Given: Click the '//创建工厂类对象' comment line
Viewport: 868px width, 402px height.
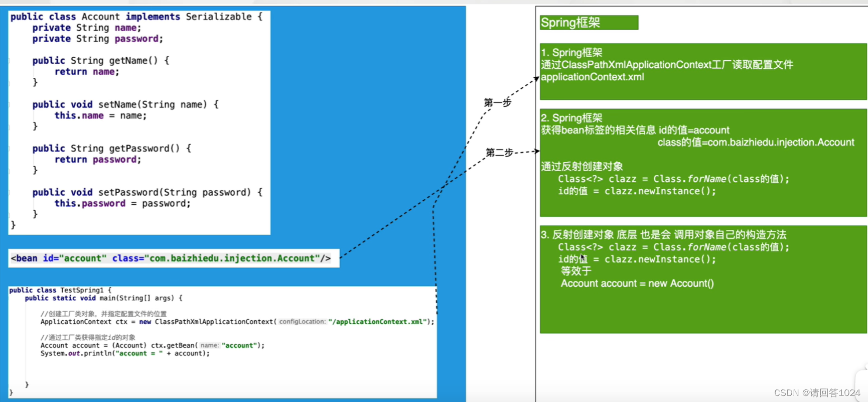Looking at the screenshot, I should pos(103,314).
